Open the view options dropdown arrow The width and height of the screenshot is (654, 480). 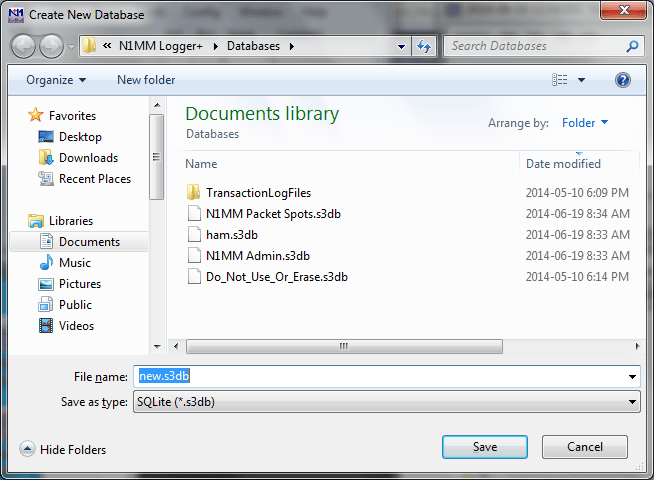(x=581, y=80)
